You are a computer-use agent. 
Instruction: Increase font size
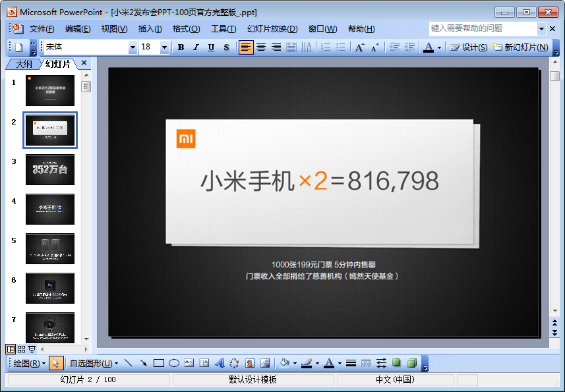tap(359, 47)
